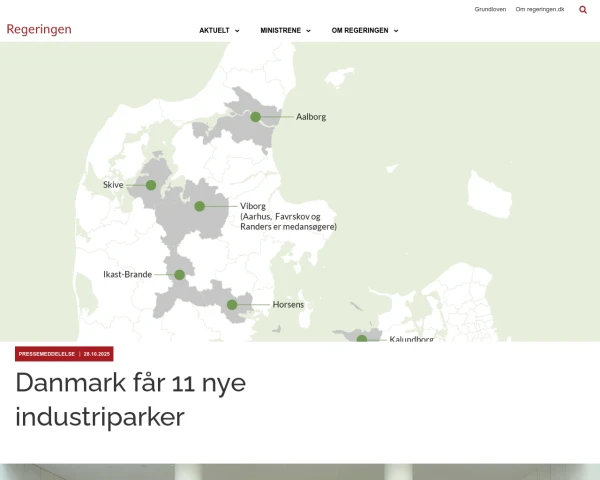Select the Kalundborg green map marker
Viewport: 600px width, 480px height.
[362, 339]
